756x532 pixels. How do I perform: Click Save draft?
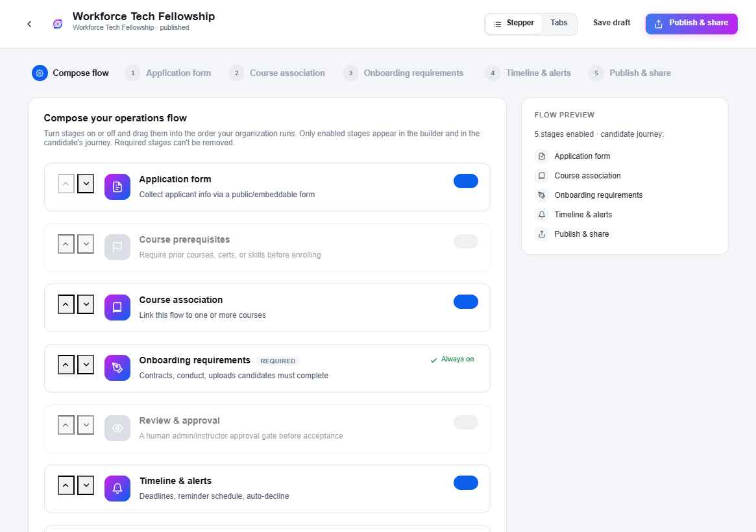pyautogui.click(x=611, y=23)
